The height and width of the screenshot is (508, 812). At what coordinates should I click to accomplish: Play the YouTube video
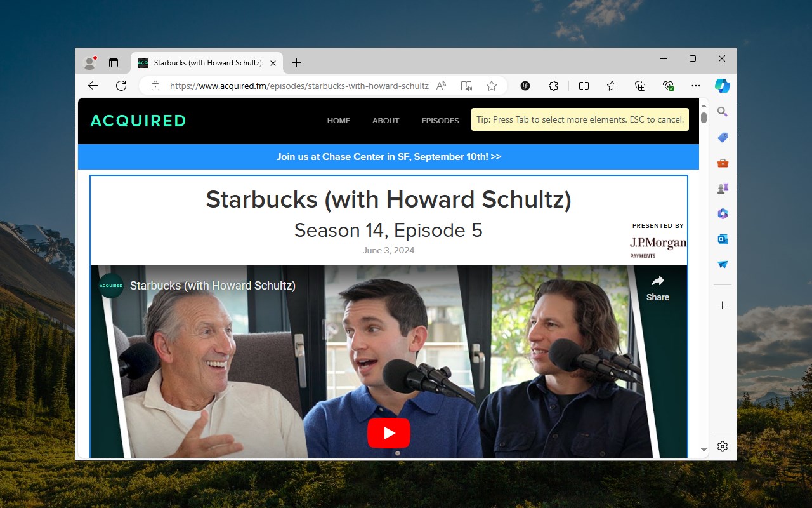point(389,433)
